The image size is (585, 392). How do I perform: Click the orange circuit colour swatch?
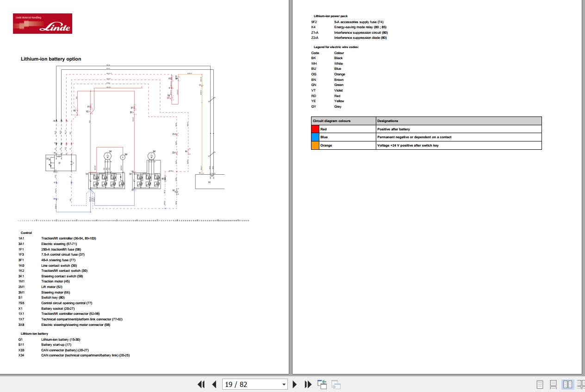[x=315, y=145]
